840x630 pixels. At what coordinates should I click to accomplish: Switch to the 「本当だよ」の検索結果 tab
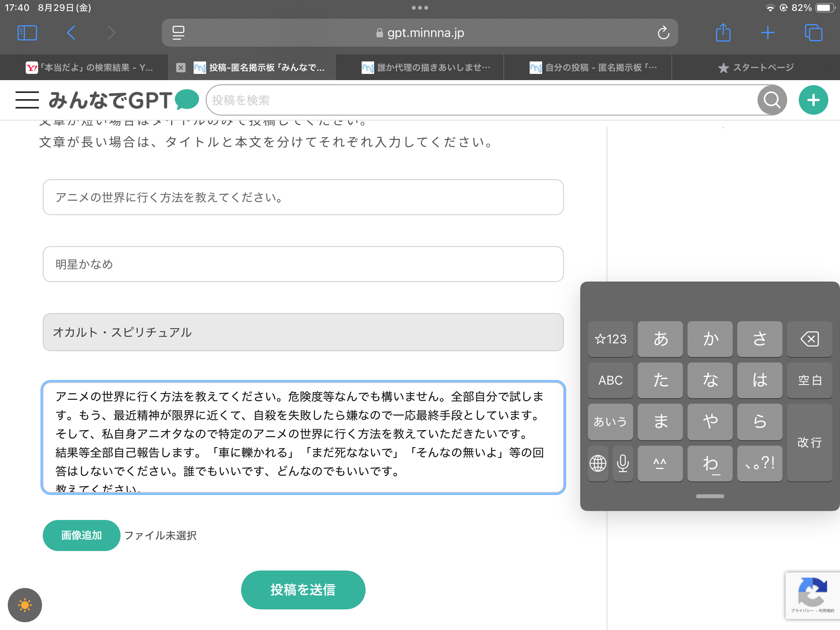(84, 67)
